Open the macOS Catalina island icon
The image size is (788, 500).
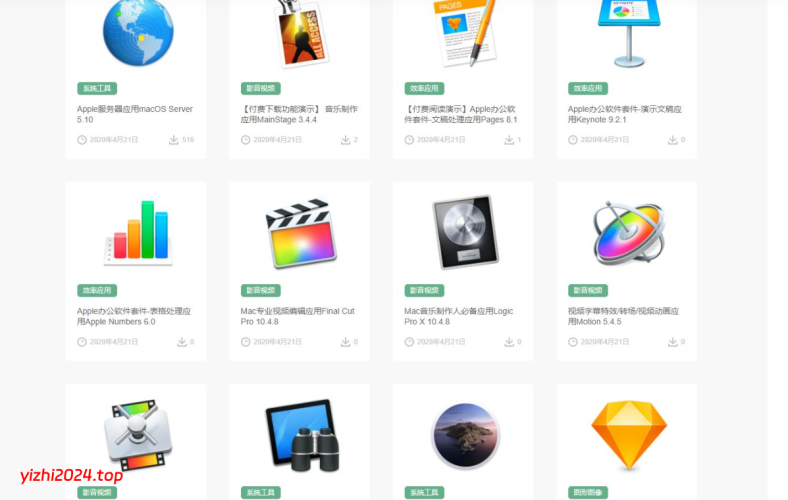tap(465, 435)
